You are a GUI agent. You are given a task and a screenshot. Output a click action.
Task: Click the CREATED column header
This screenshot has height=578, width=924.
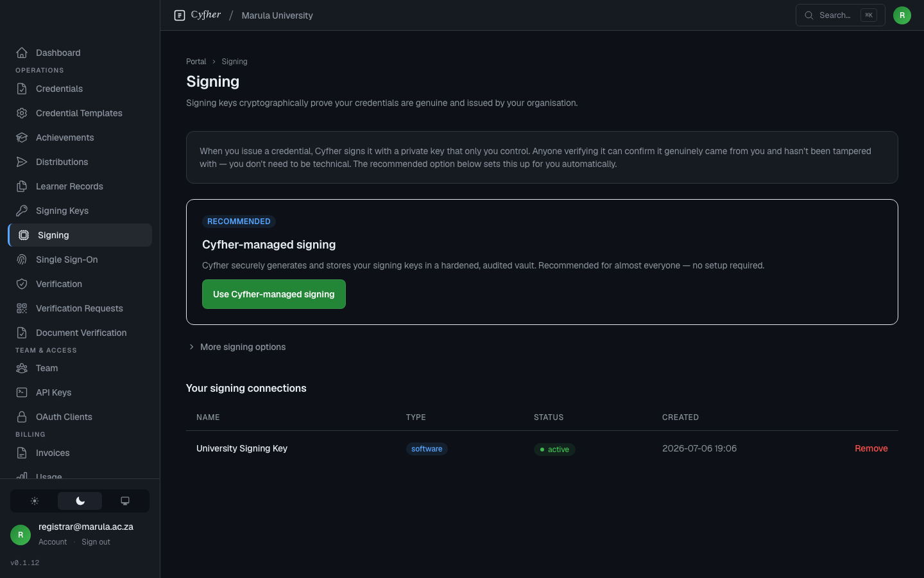(680, 417)
